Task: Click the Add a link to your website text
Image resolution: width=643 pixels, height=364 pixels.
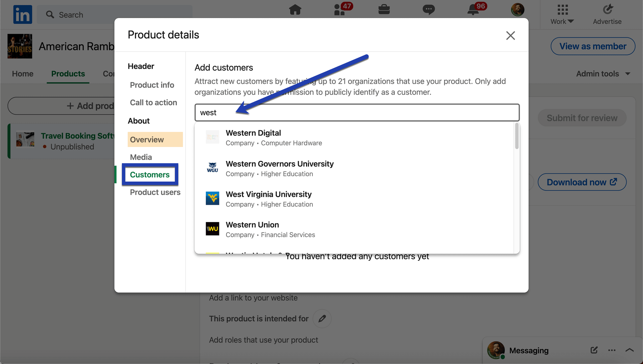Action: pyautogui.click(x=253, y=297)
